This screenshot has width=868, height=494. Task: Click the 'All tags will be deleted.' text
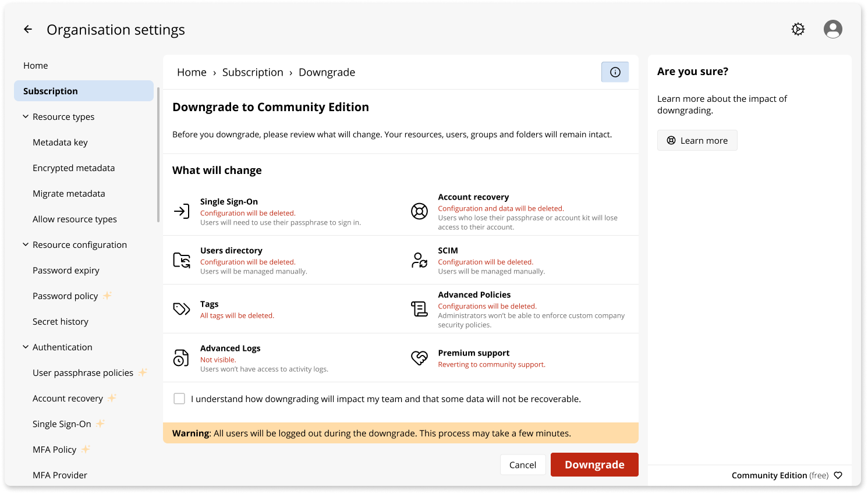(237, 315)
